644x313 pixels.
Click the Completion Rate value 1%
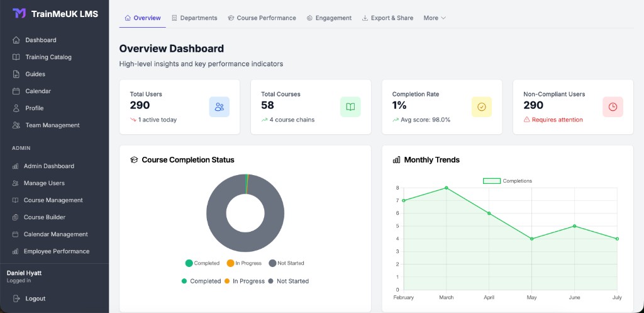(x=399, y=105)
